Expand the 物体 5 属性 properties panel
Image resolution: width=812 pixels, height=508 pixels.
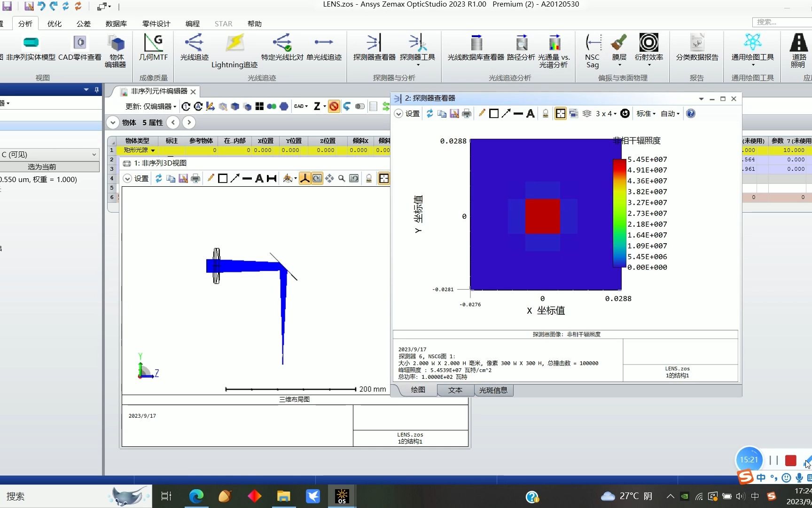[113, 122]
